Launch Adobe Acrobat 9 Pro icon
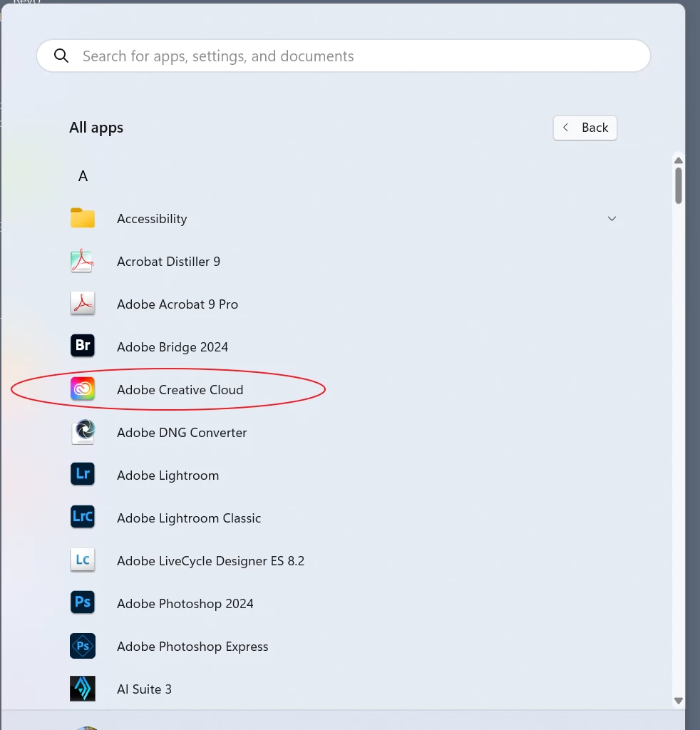700x730 pixels. [83, 304]
